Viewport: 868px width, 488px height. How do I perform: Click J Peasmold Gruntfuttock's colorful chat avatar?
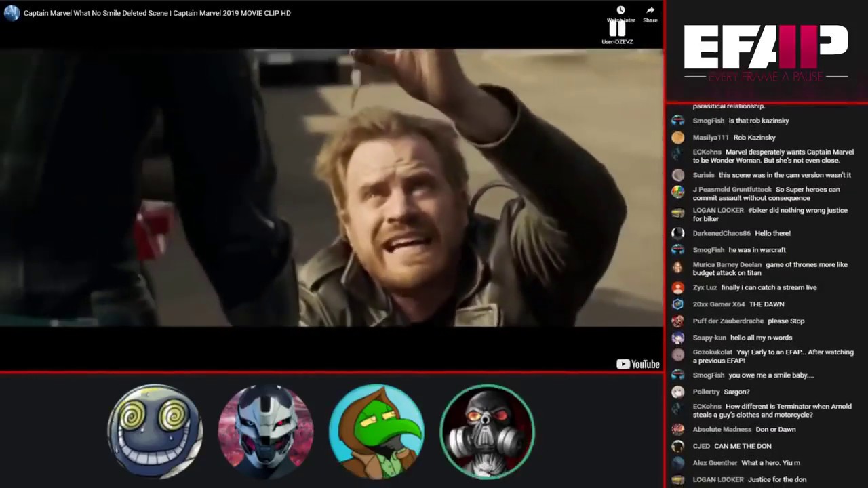(677, 191)
